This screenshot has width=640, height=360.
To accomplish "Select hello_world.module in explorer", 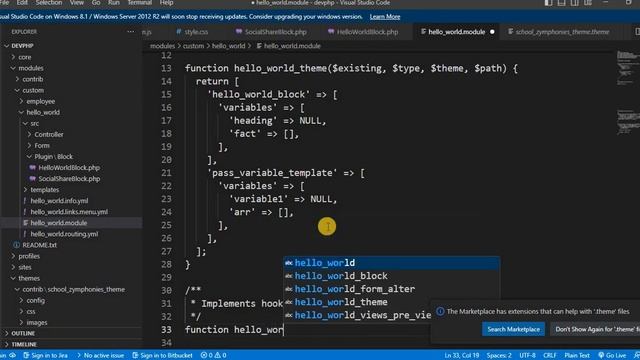I will [71, 222].
